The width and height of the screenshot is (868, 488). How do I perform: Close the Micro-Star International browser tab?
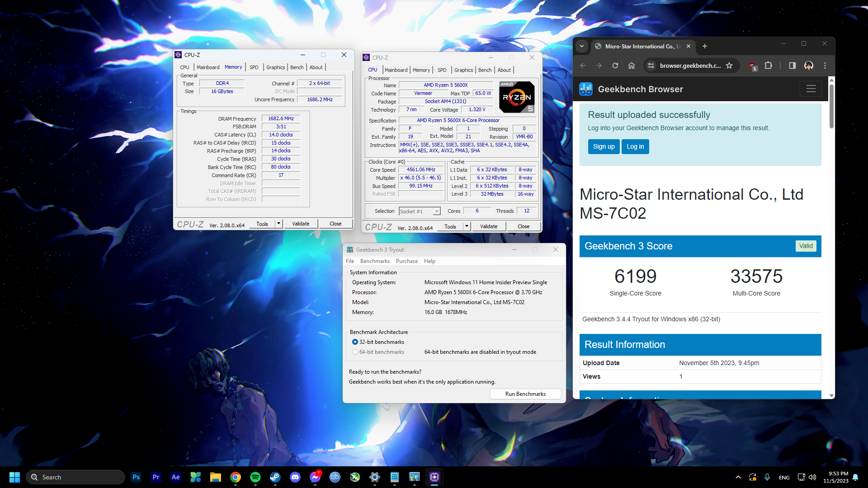coord(689,46)
